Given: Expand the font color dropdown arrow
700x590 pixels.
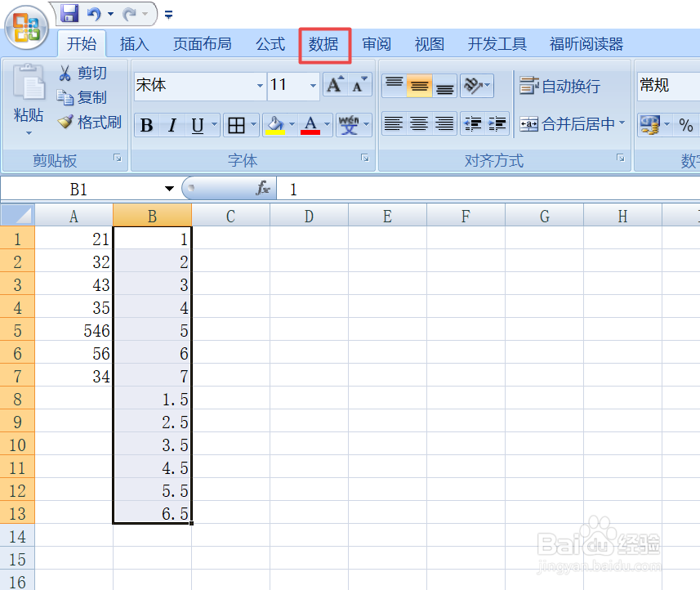Looking at the screenshot, I should click(x=328, y=124).
